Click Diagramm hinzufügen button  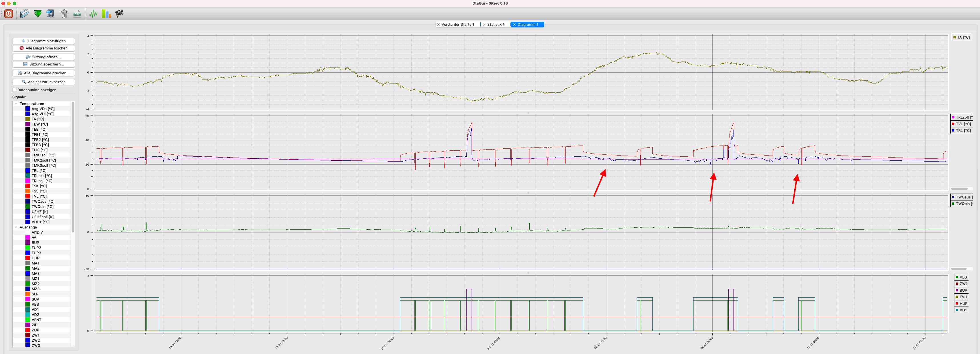pyautogui.click(x=43, y=41)
